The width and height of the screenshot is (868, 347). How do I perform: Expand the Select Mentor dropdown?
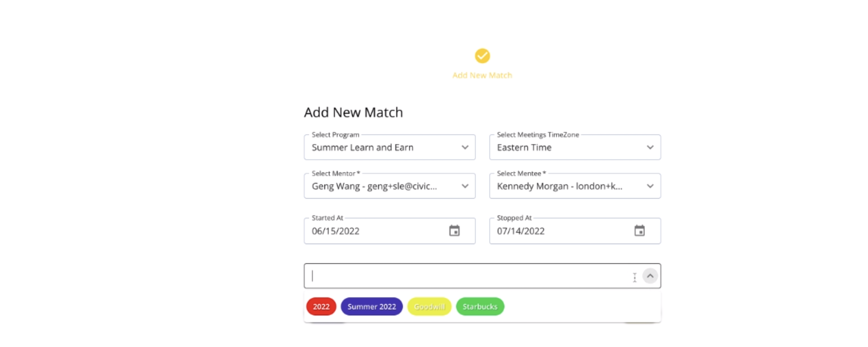tap(465, 186)
